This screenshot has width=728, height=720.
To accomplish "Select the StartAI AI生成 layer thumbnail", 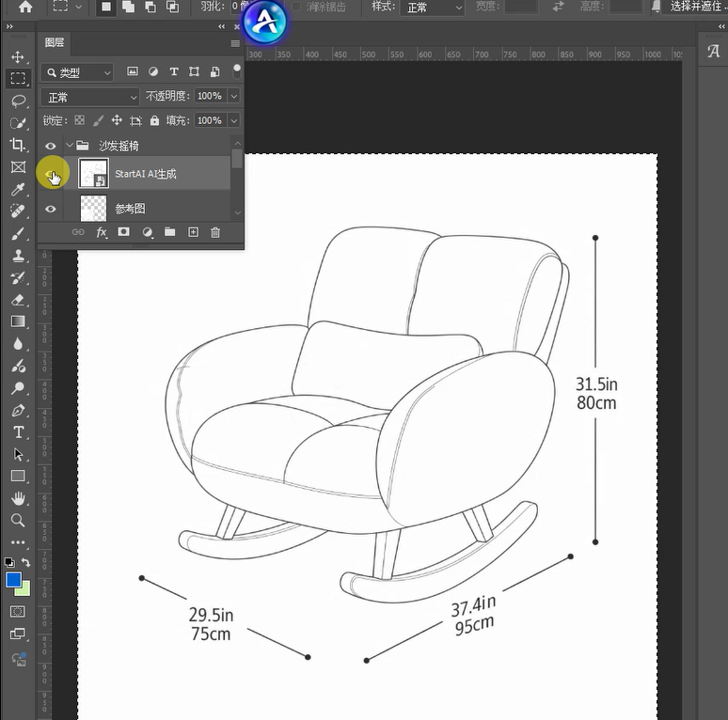I will (93, 173).
